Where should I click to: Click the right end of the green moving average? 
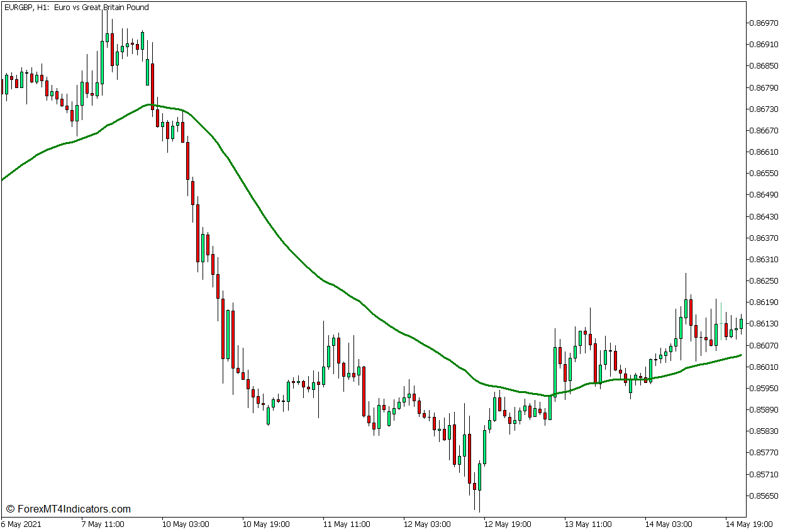point(740,355)
